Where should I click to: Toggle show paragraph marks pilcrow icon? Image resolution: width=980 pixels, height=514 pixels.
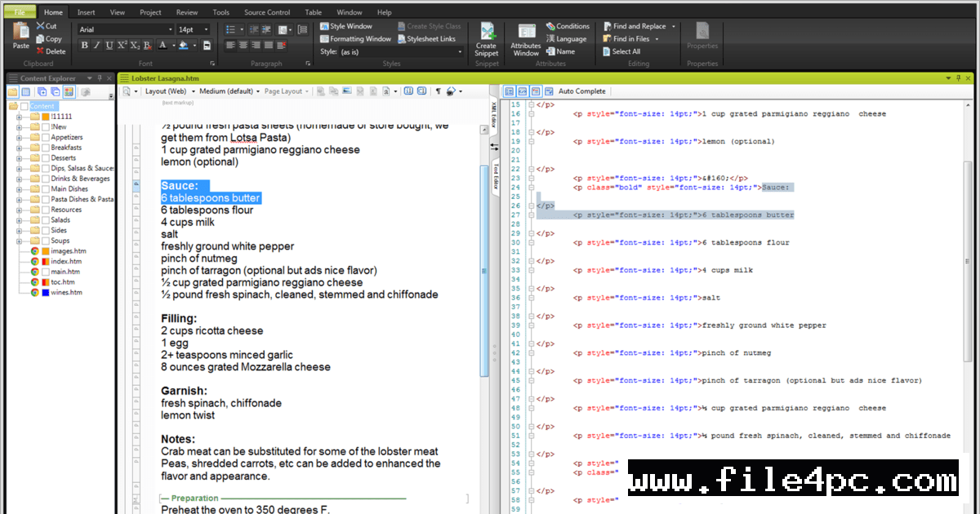pos(438,91)
